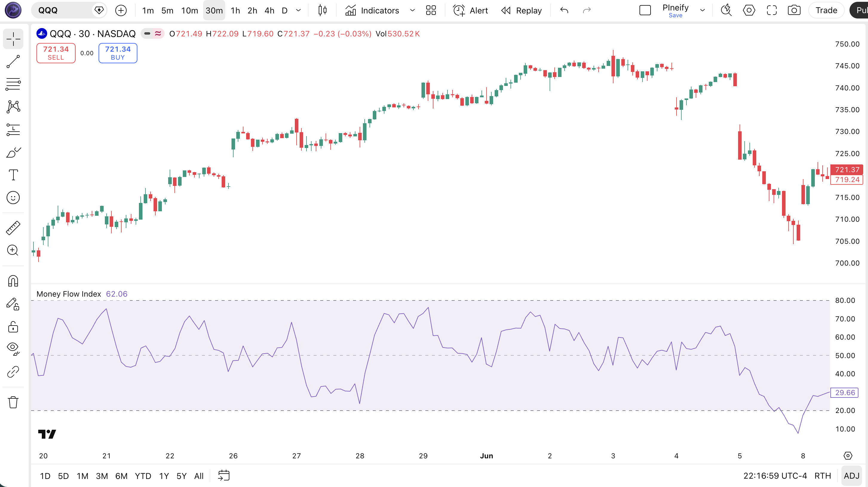Open the indicator templates grid icon

pyautogui.click(x=431, y=10)
